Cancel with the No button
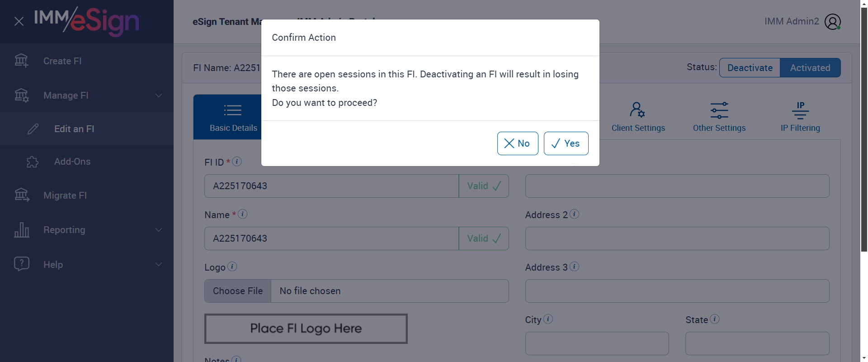This screenshot has width=868, height=362. 517,143
